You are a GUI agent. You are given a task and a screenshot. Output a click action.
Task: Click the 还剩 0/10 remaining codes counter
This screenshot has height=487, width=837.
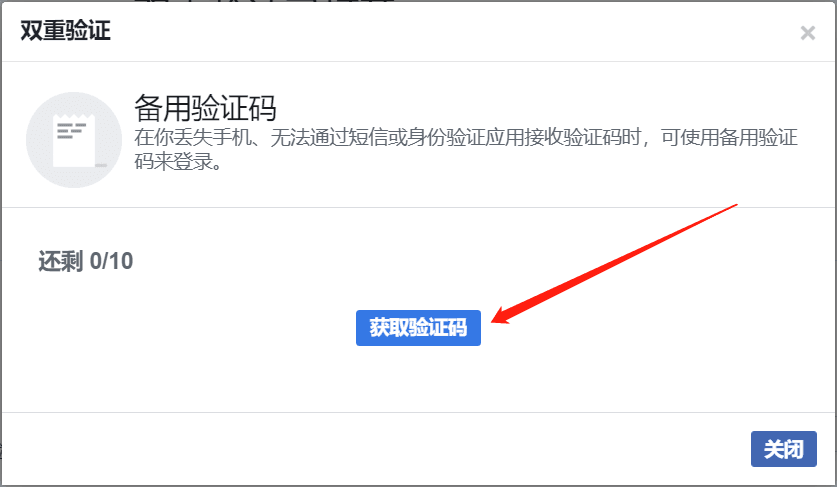pos(86,261)
